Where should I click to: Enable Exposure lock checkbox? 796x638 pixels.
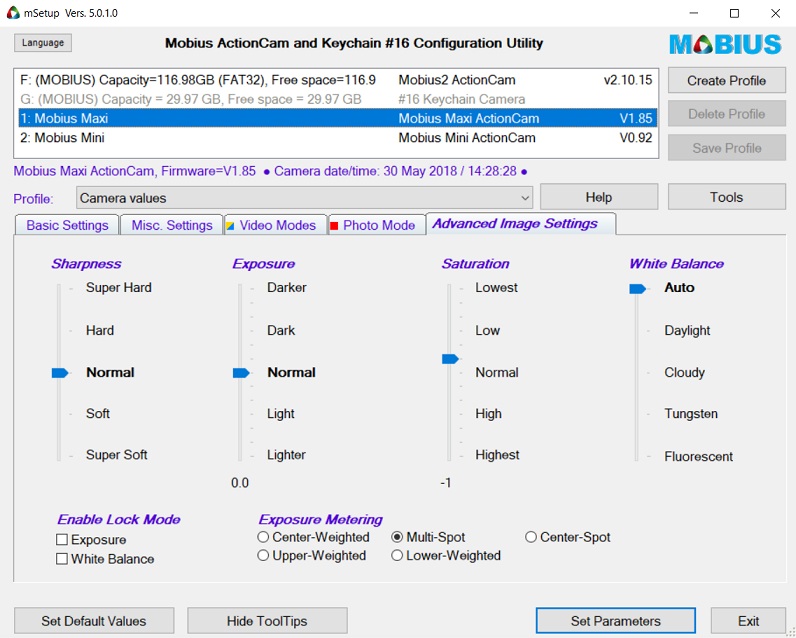coord(63,540)
